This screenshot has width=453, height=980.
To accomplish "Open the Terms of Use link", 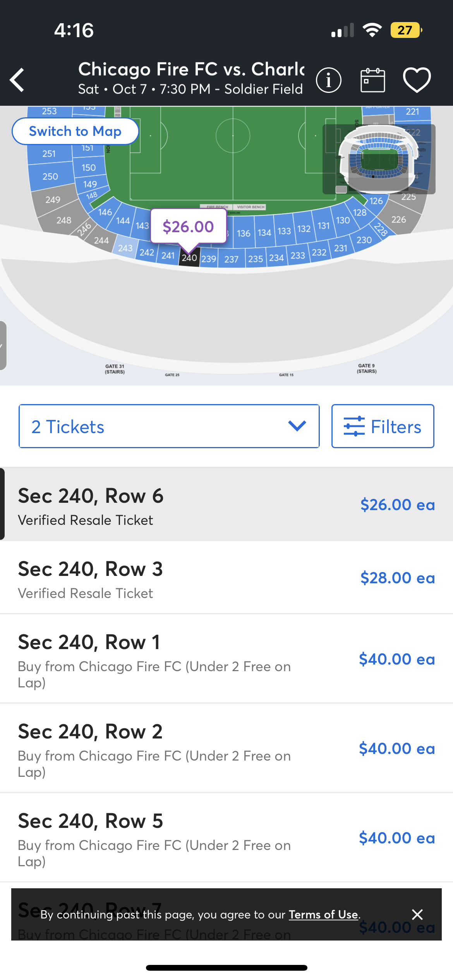I will (x=324, y=914).
